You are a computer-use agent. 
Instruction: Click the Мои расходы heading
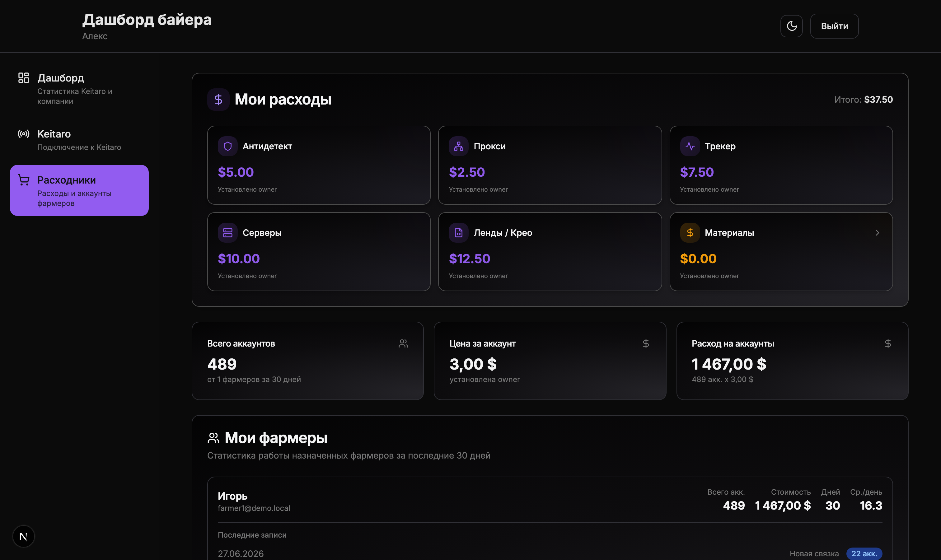pos(283,100)
